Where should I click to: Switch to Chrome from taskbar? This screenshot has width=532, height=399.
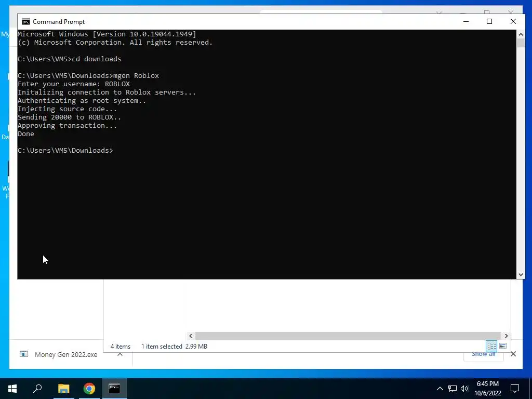click(89, 389)
